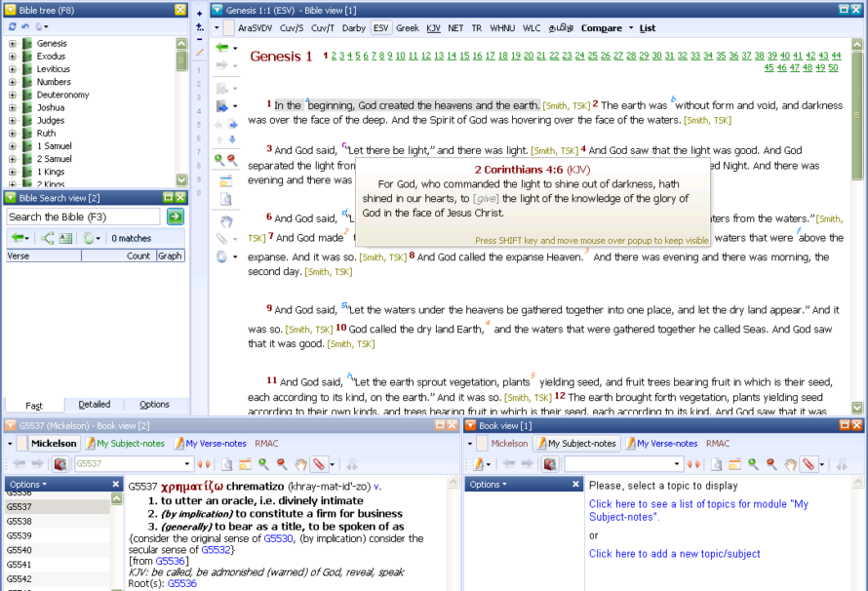The height and width of the screenshot is (591, 868).
Task: Click the Count column header
Action: click(x=116, y=256)
